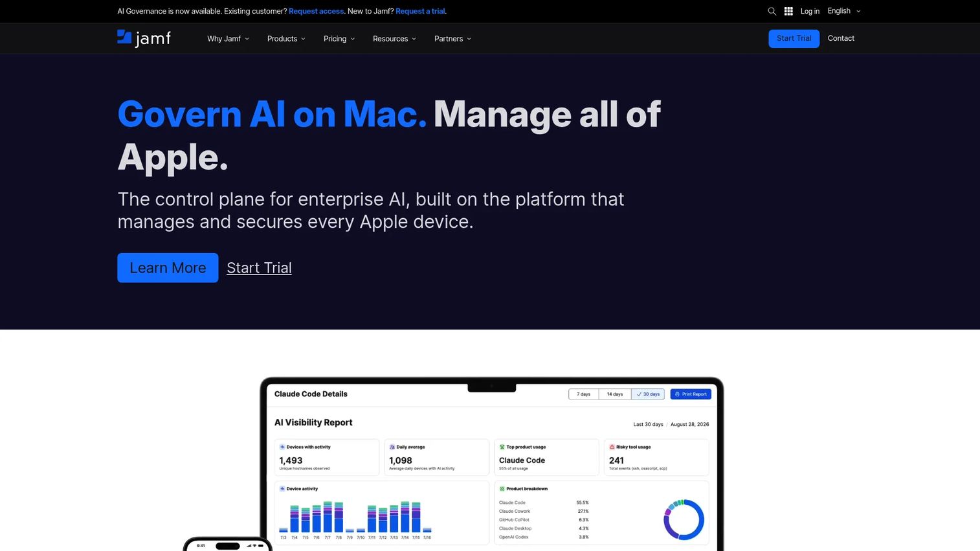Click the Devices with activity card icon

pyautogui.click(x=282, y=447)
